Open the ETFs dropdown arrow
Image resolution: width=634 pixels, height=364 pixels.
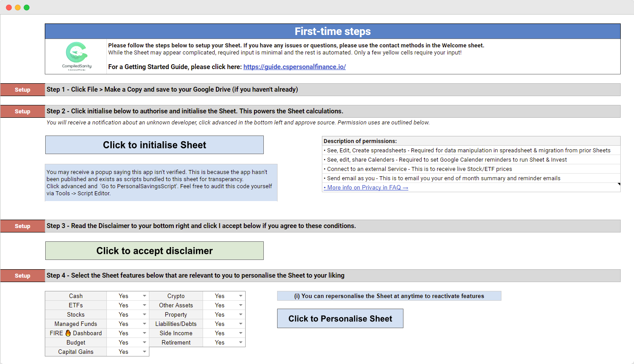tap(145, 305)
